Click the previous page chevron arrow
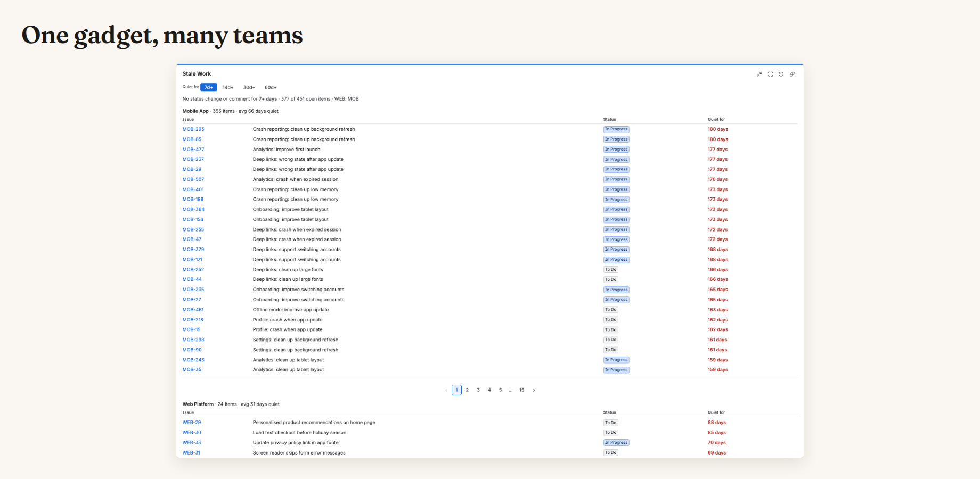The height and width of the screenshot is (479, 980). (446, 390)
